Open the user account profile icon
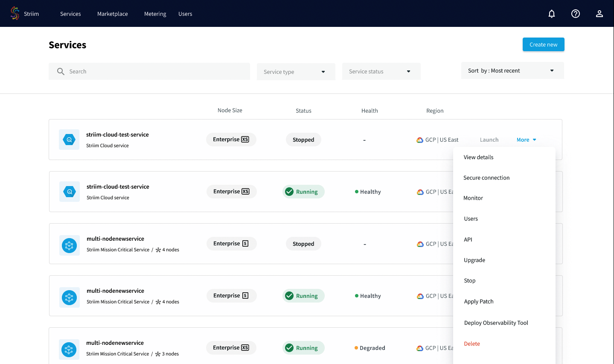This screenshot has height=364, width=614. 599,14
